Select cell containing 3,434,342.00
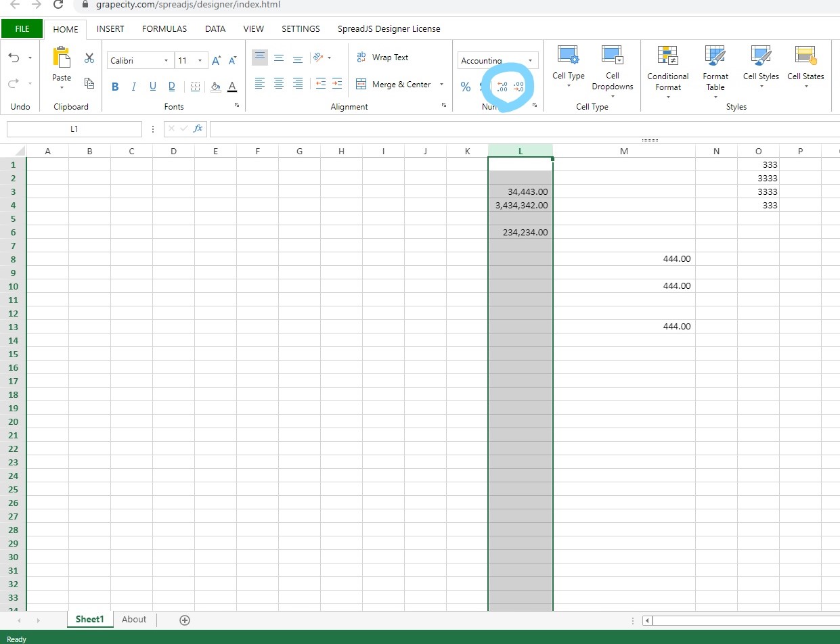 521,205
